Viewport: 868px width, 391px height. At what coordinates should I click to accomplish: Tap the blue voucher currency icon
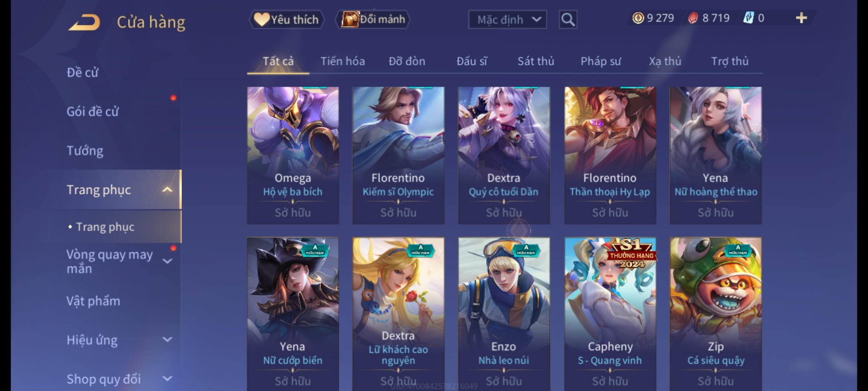coord(748,18)
